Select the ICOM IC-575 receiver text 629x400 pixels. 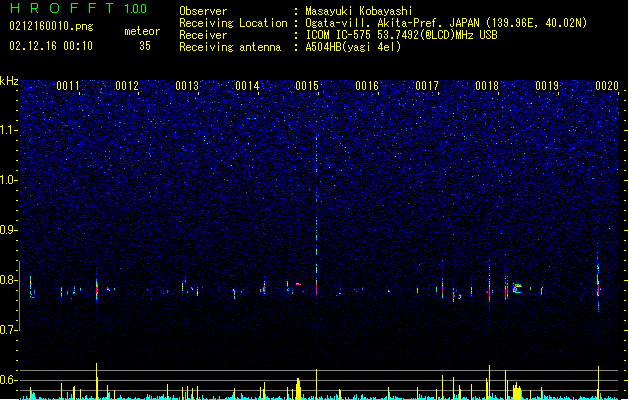401,35
